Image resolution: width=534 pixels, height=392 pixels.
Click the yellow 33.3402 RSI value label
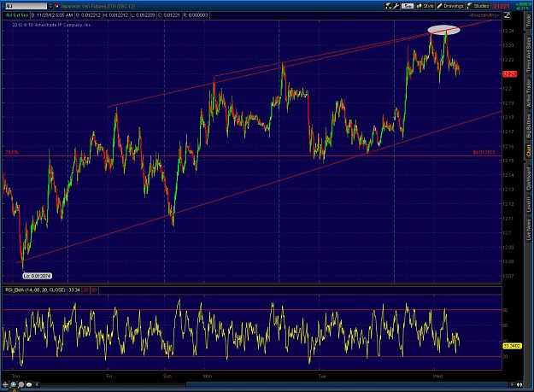tap(512, 346)
